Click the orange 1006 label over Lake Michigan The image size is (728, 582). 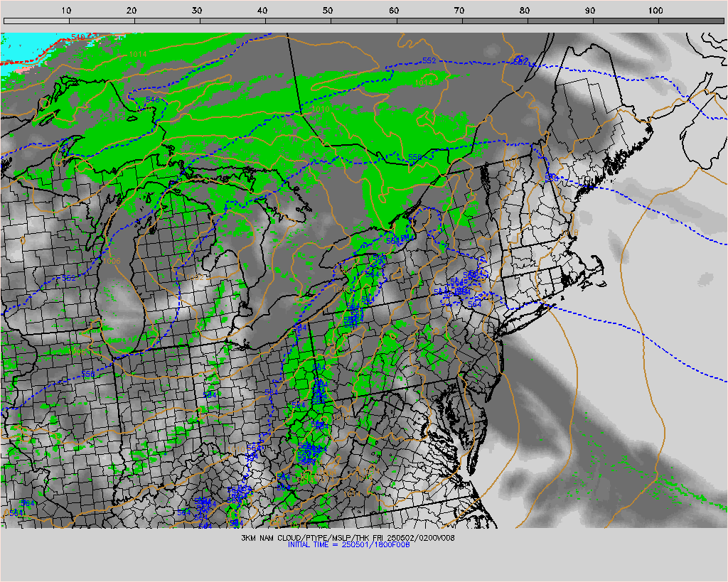coord(112,261)
